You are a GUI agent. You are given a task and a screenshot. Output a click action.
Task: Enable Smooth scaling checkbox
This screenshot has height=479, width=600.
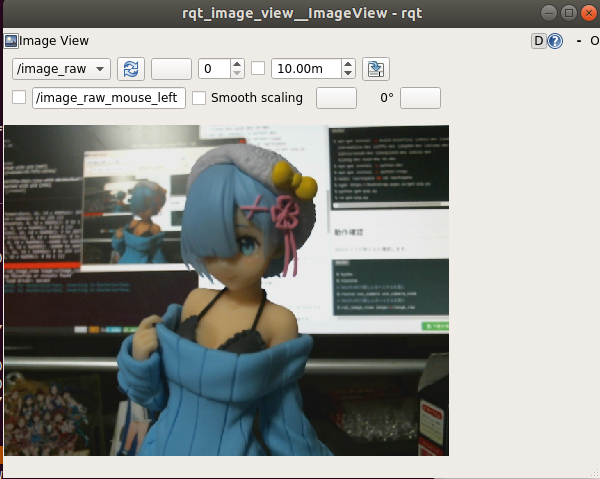[x=199, y=98]
